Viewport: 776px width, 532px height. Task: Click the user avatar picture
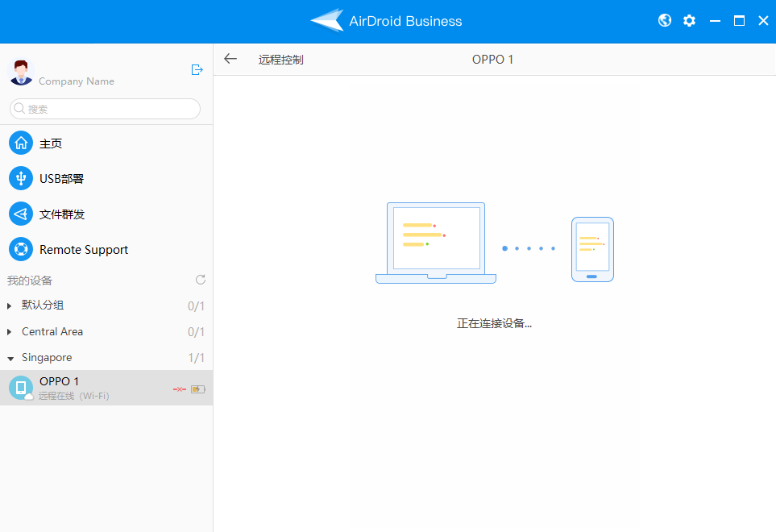pos(21,73)
